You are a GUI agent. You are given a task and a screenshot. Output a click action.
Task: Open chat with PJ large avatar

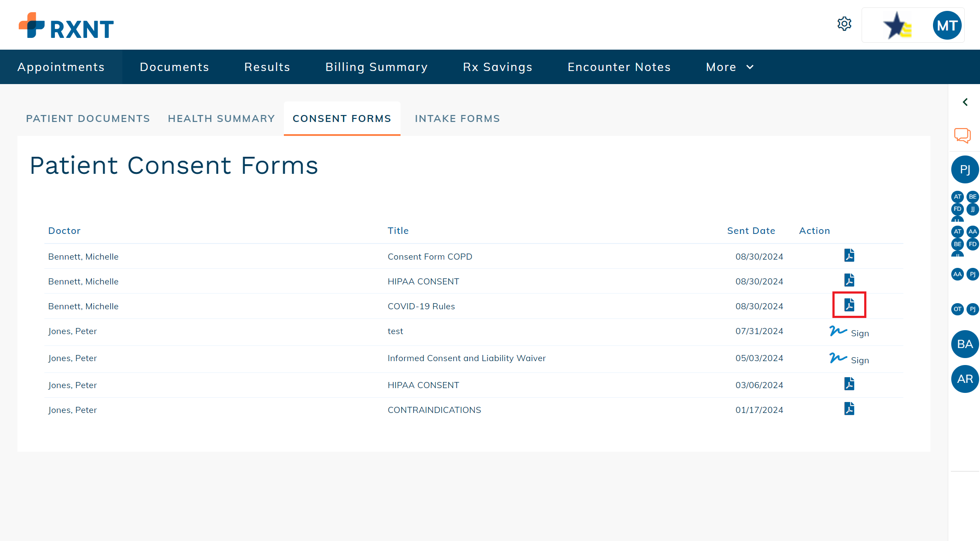point(965,169)
